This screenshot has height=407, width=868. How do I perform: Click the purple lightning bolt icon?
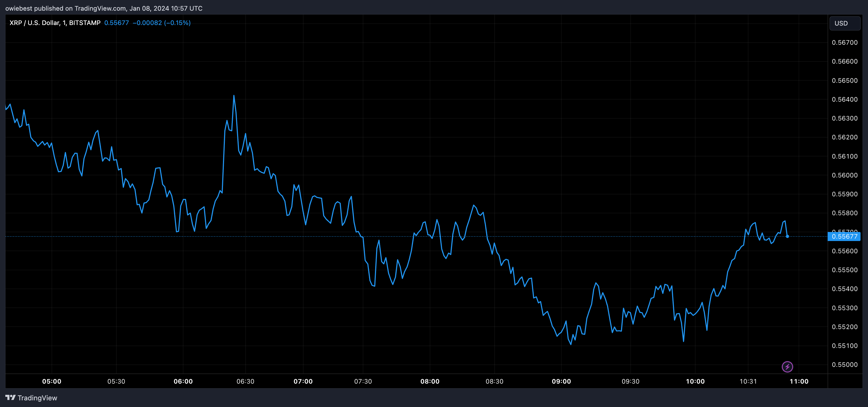[787, 367]
